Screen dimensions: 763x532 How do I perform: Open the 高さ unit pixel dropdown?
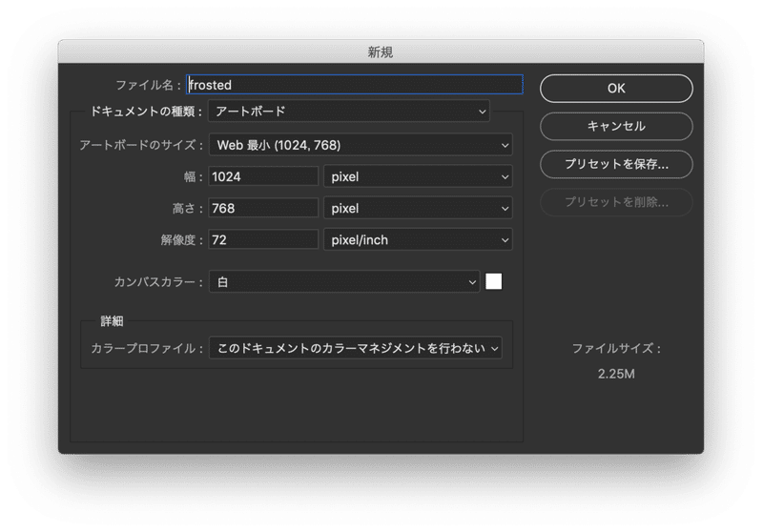418,208
